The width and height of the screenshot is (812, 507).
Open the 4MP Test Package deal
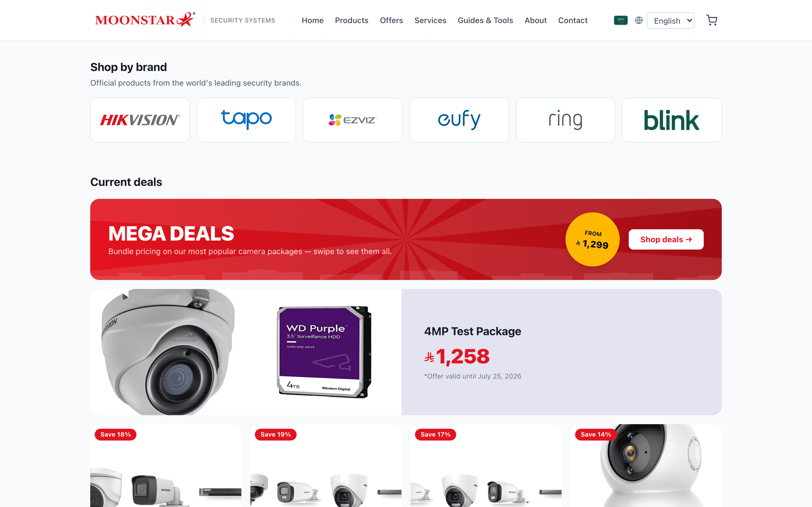(x=473, y=331)
